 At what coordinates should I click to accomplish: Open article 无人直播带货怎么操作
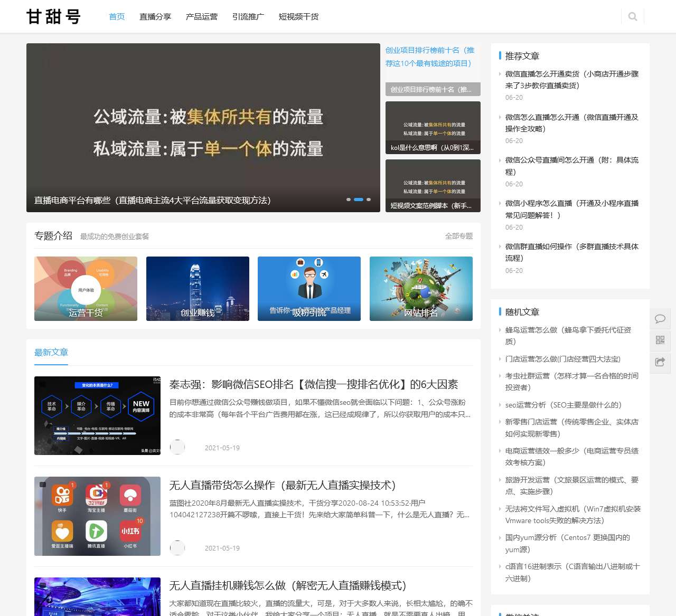pyautogui.click(x=283, y=485)
